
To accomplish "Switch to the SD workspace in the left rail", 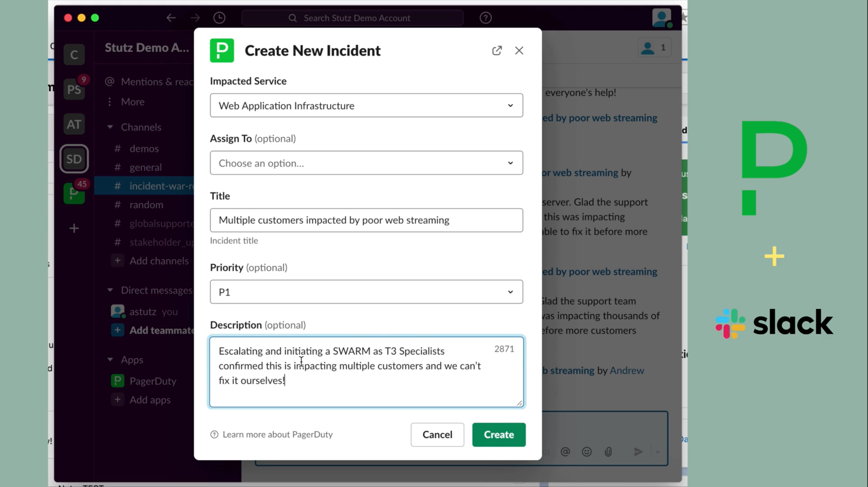I will point(74,158).
